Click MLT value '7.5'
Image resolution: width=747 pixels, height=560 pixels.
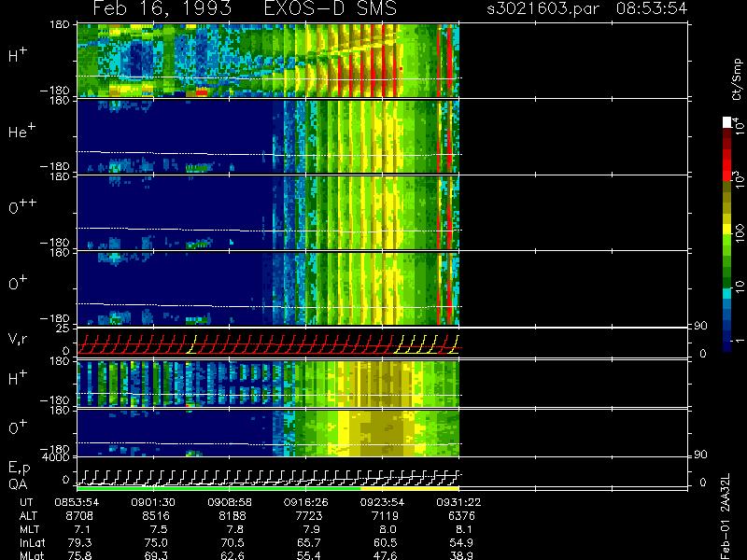[x=159, y=529]
